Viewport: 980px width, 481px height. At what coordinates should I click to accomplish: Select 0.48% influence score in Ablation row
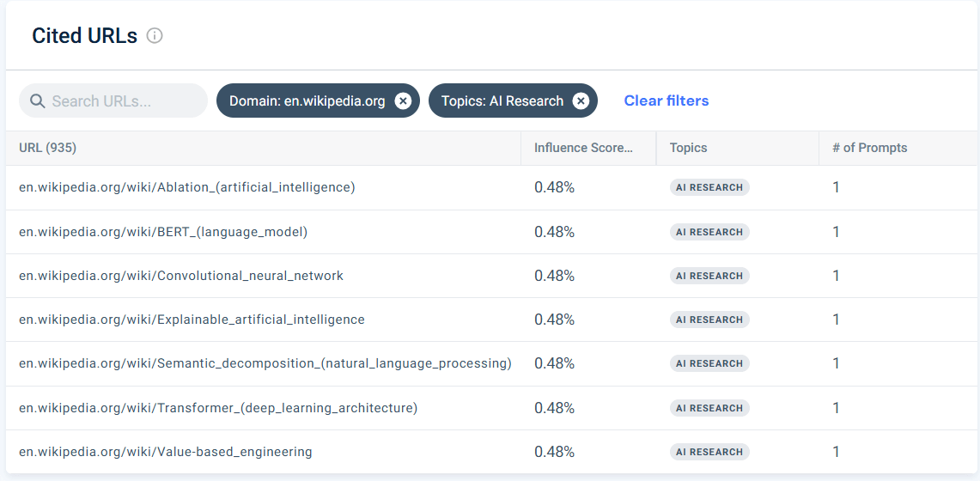tap(554, 187)
